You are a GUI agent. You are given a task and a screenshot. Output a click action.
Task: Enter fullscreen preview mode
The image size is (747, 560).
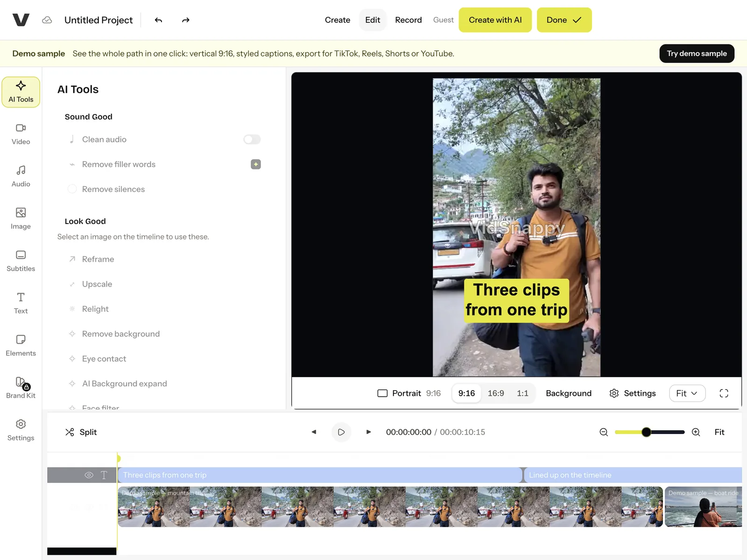[724, 393]
